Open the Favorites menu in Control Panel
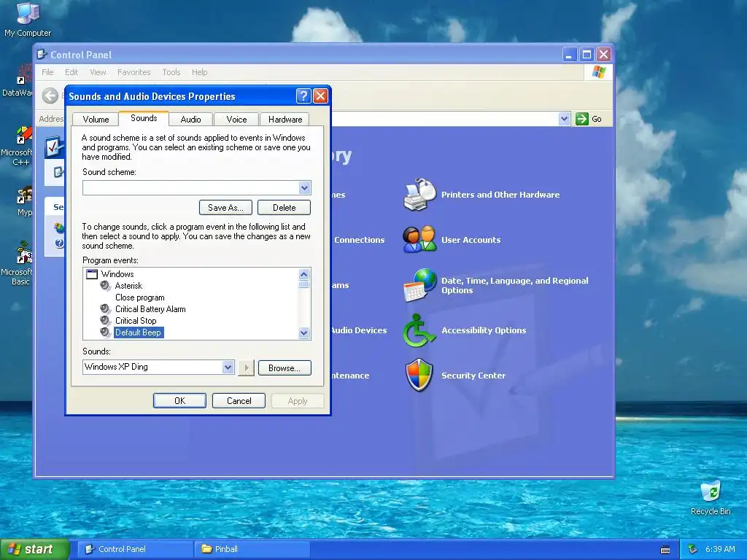 pos(134,72)
